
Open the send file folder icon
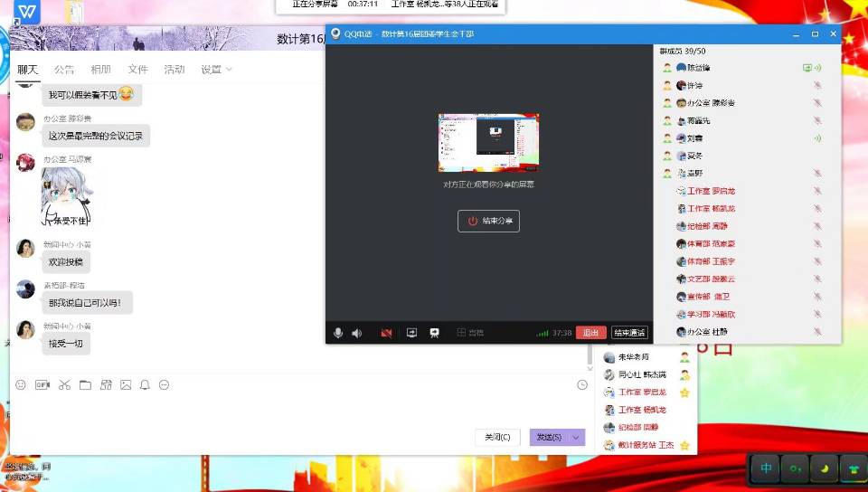click(85, 384)
